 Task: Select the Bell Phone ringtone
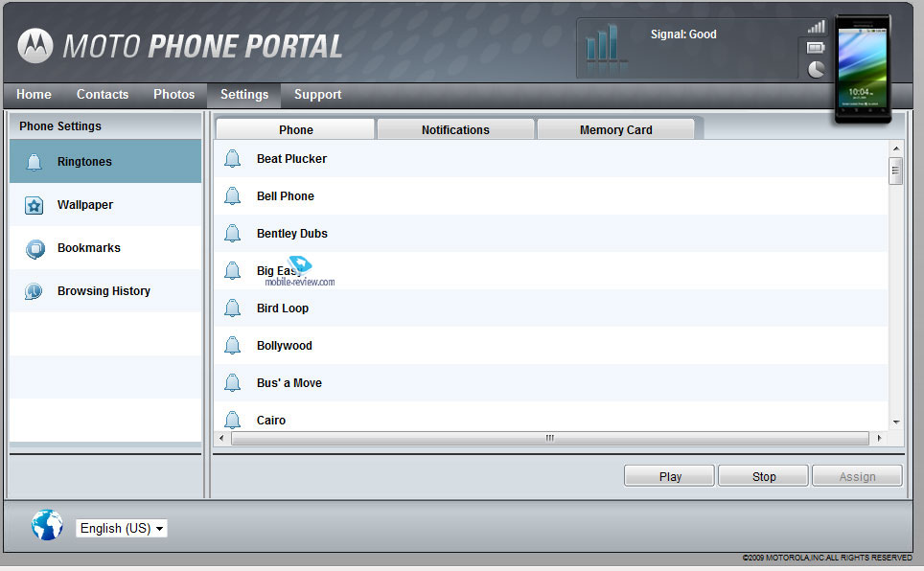click(x=551, y=196)
